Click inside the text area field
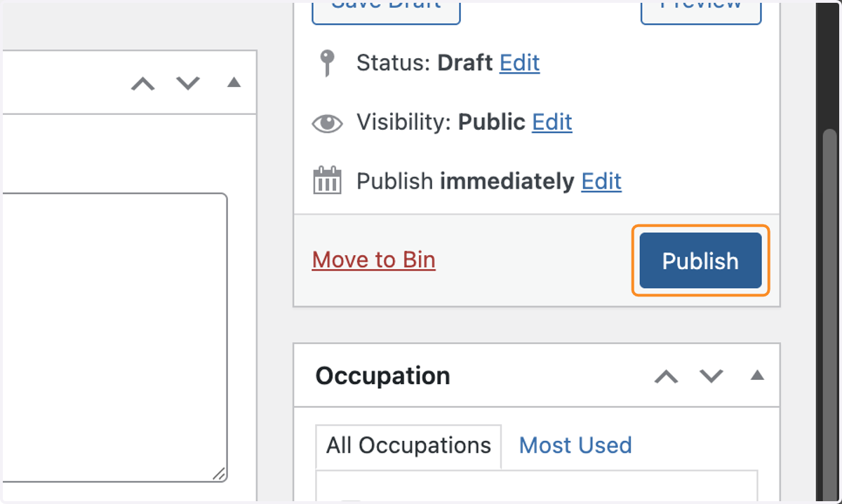 [x=114, y=338]
